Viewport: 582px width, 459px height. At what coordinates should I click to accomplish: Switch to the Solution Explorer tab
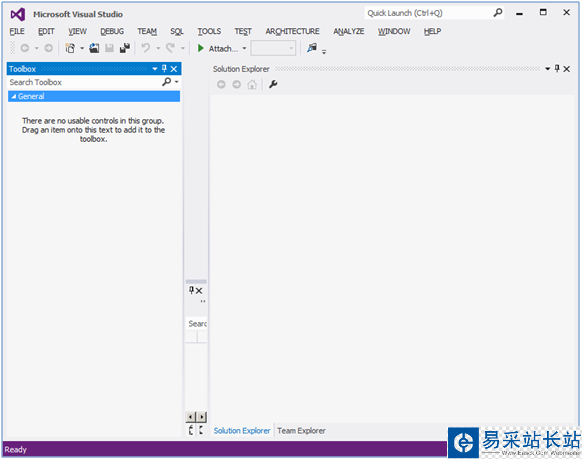242,431
